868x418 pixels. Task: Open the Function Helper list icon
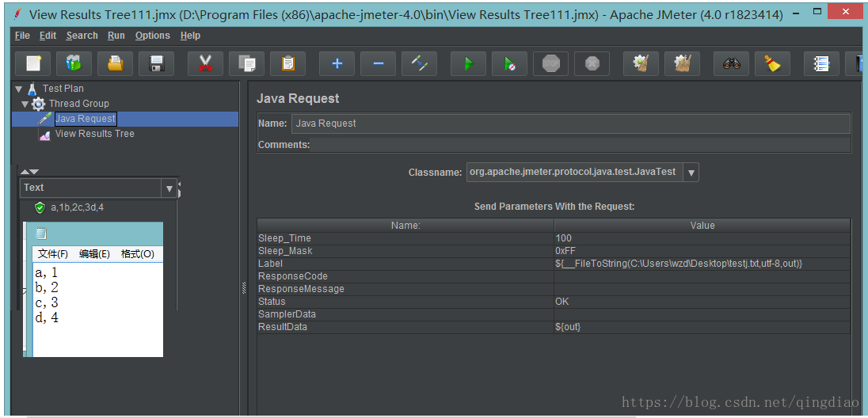(x=821, y=63)
